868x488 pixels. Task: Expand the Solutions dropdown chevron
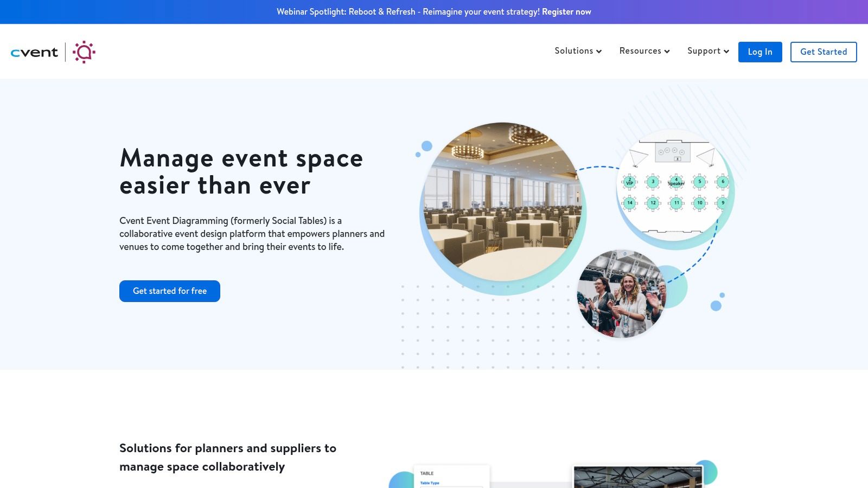pos(599,52)
